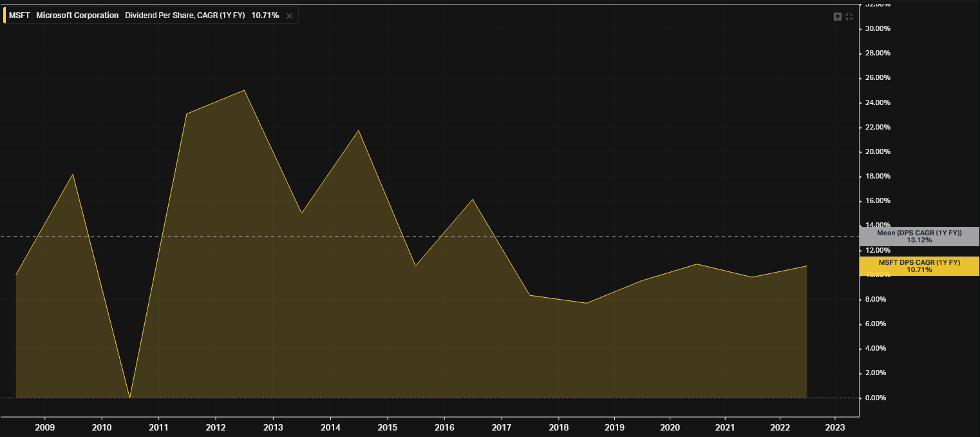Image resolution: width=980 pixels, height=437 pixels.
Task: Click the 2015 label on the time axis
Action: click(x=387, y=427)
